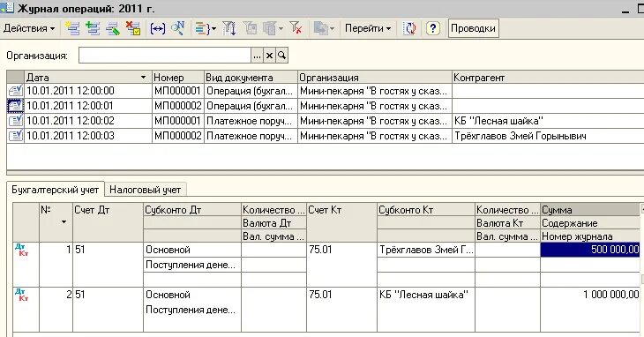Click the disable filter icon
The image size is (644, 337).
tap(296, 28)
